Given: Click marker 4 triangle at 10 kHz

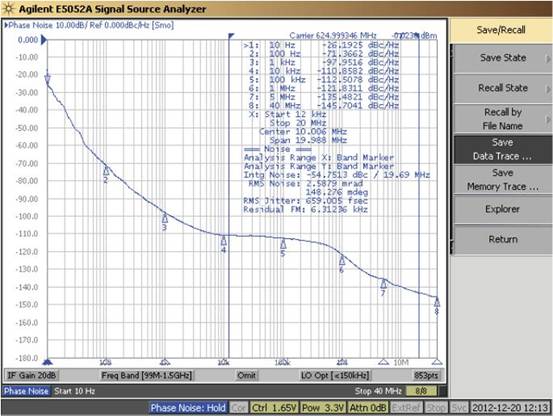Looking at the screenshot, I should click(x=224, y=241).
